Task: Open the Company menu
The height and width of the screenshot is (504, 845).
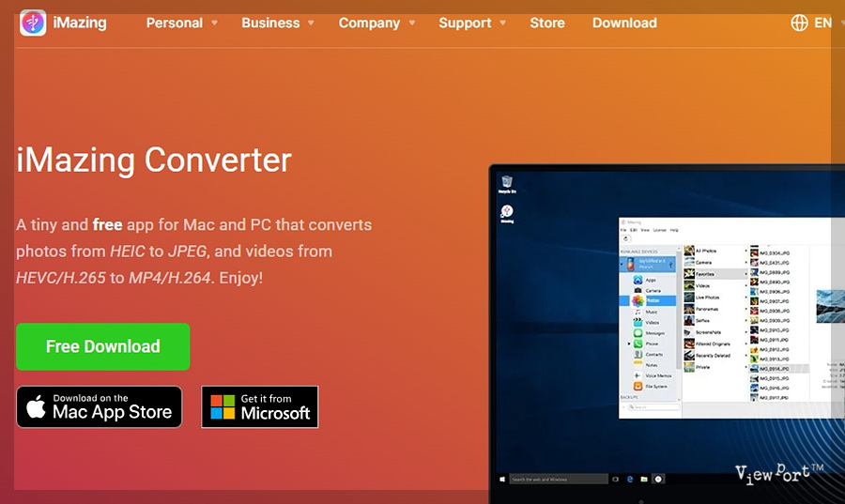Action: tap(369, 23)
